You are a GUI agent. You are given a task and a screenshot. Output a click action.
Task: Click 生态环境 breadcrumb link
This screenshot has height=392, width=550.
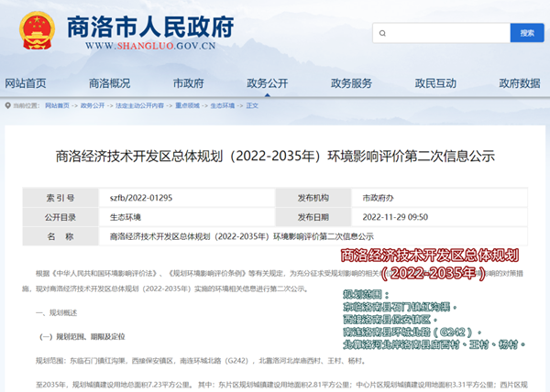pyautogui.click(x=223, y=105)
